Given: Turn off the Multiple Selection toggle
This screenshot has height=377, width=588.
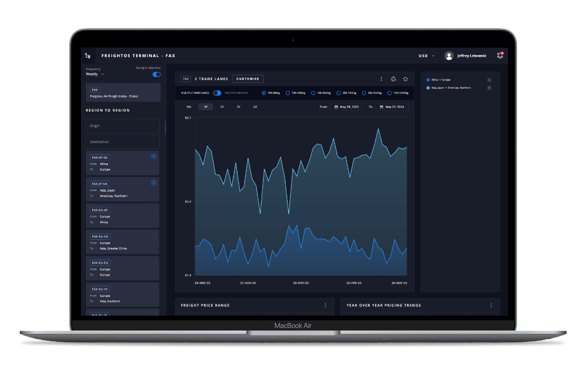Looking at the screenshot, I should [x=156, y=74].
